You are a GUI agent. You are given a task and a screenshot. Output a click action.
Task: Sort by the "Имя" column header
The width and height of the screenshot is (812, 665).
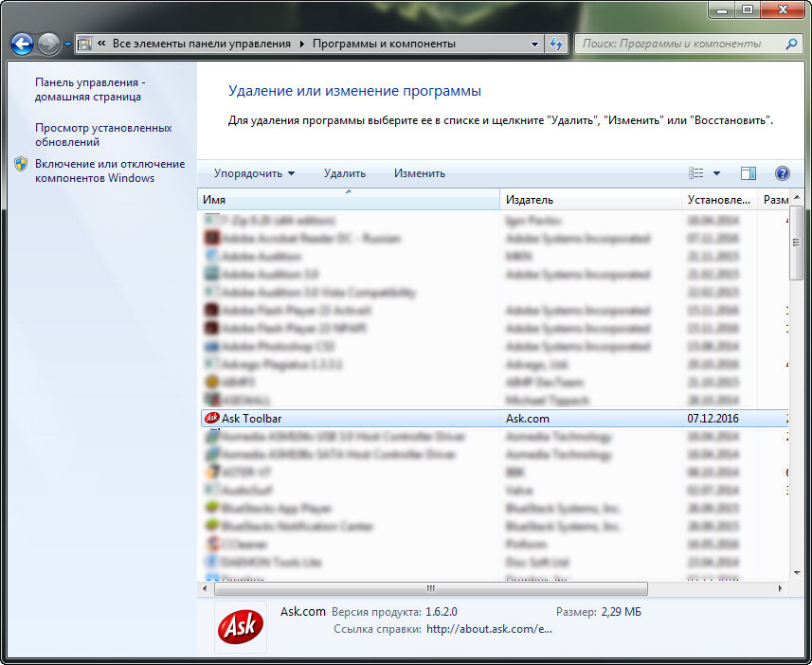[x=349, y=200]
